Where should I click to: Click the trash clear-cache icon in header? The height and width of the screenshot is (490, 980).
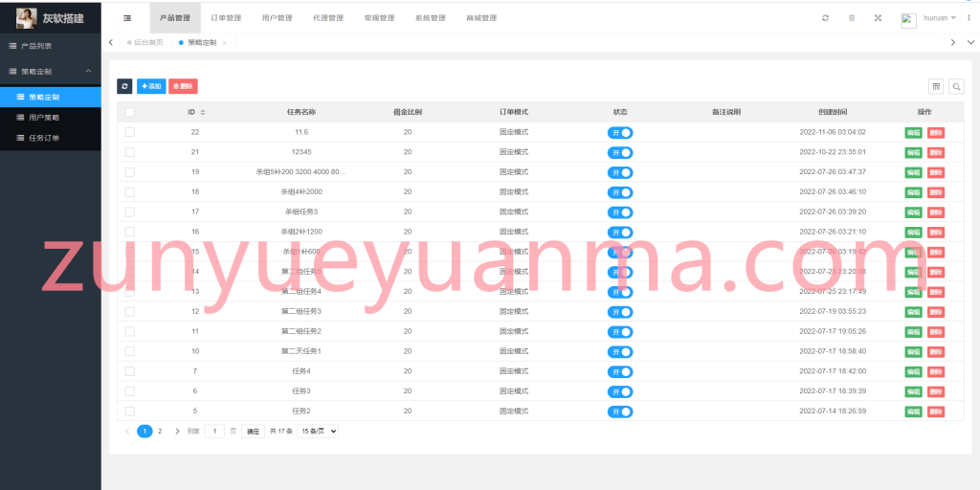[x=851, y=18]
